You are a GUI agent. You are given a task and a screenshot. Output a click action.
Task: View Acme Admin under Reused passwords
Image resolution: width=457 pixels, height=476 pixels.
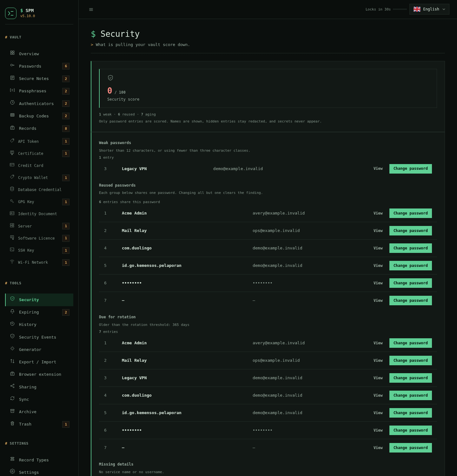[378, 213]
